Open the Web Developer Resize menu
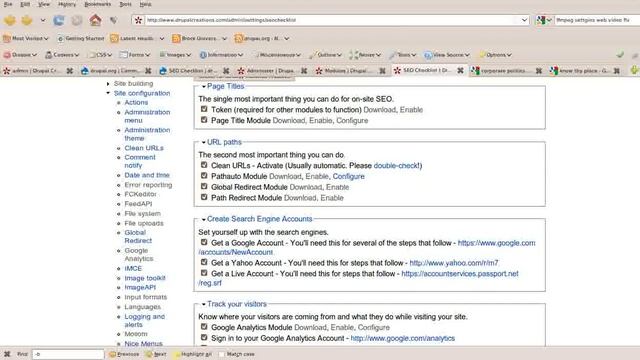The image size is (640, 360). pos(366,55)
